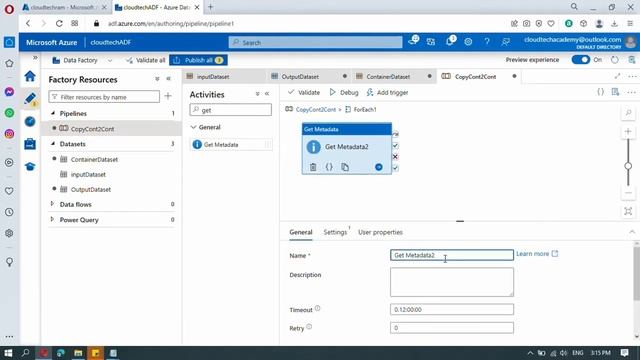Collapse the Factory Resources pane
The width and height of the screenshot is (640, 360).
coord(169,79)
